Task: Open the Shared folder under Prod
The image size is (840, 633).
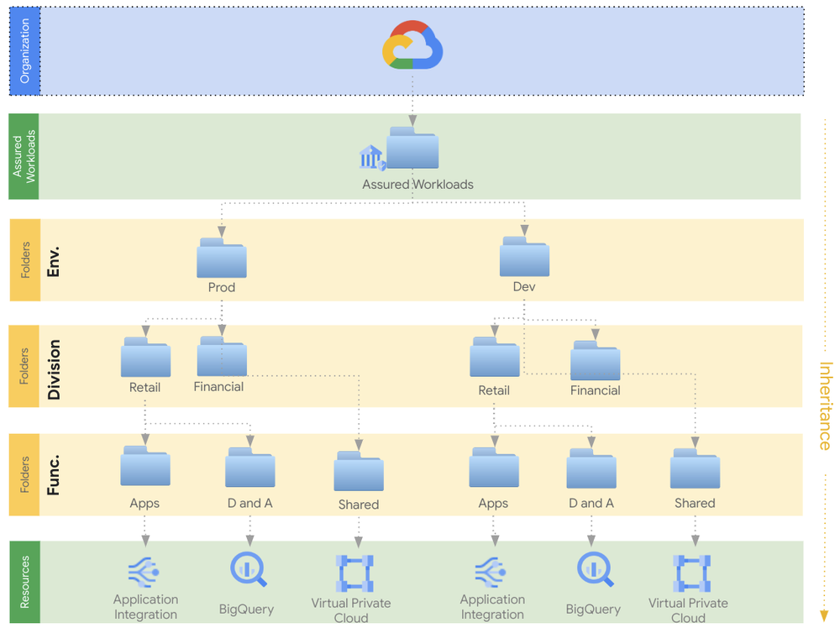Action: point(359,474)
